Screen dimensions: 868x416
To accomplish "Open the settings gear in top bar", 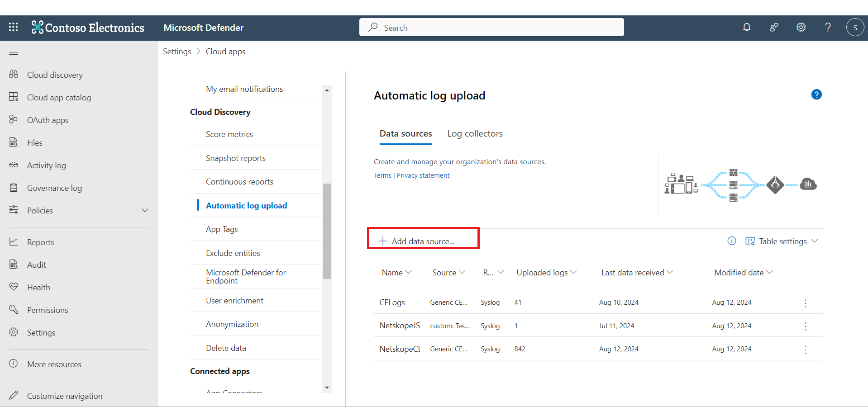I will pos(801,28).
